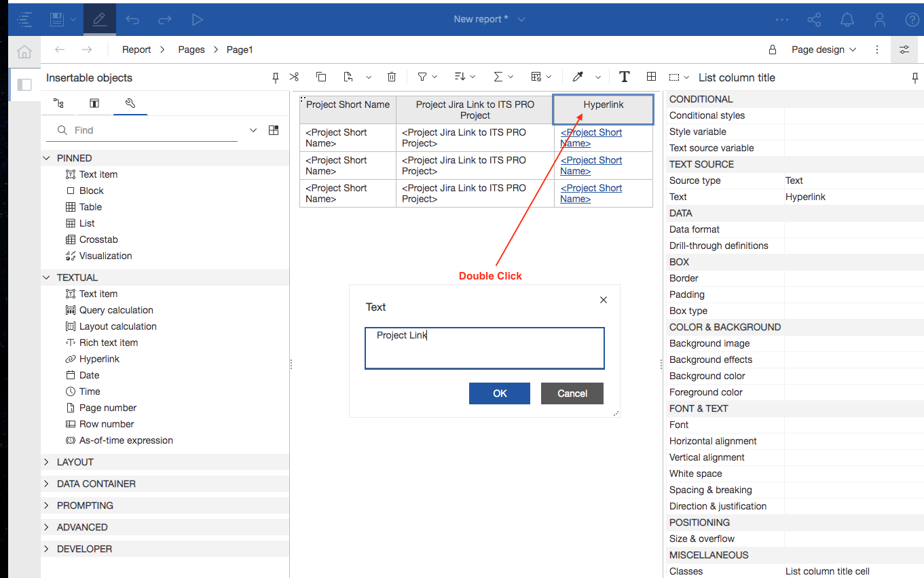Open the dashed rectangle select ancestor dropdown
Image resolution: width=924 pixels, height=578 pixels.
coord(679,77)
